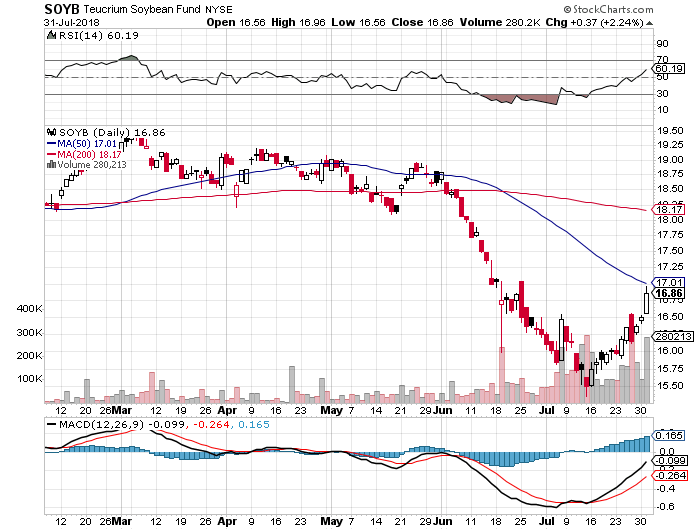Click the Chg +0.37 (+2.24%) value
Screen dimensions: 700x530
tap(595, 22)
